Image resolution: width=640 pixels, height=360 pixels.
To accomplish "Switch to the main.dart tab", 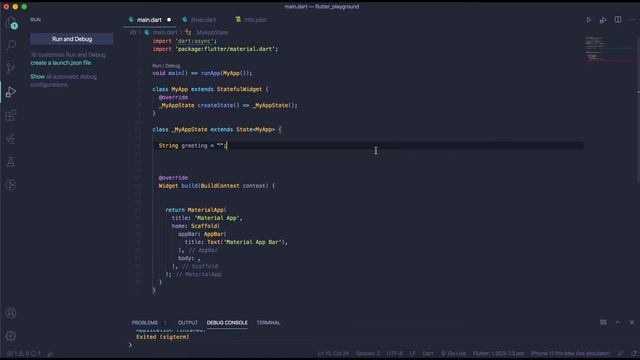I will [149, 20].
